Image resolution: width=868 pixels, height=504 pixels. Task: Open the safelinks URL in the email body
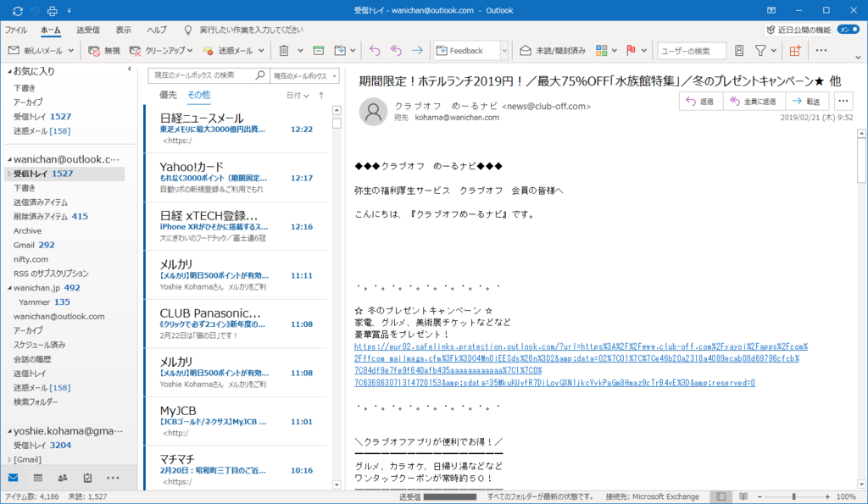click(x=581, y=364)
